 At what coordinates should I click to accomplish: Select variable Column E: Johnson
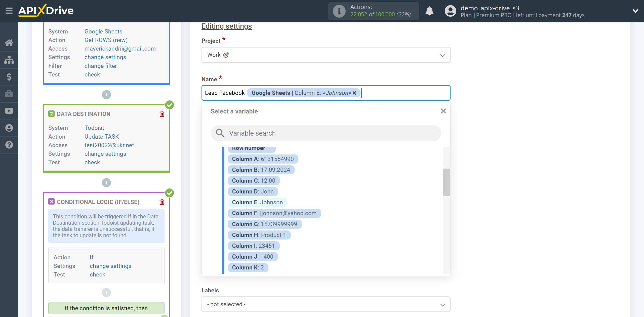click(x=257, y=202)
